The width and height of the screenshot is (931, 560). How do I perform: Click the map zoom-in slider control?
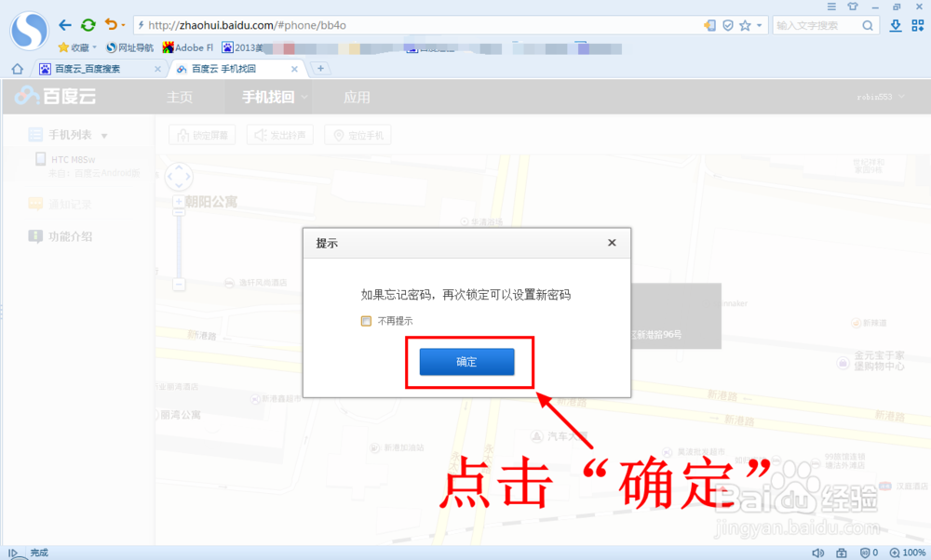click(178, 199)
